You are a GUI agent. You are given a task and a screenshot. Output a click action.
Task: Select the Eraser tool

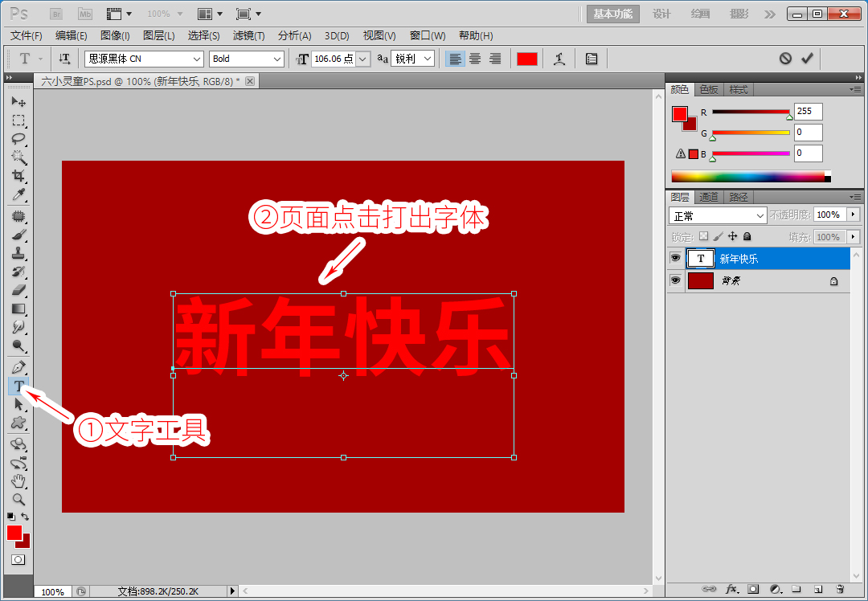pos(18,290)
